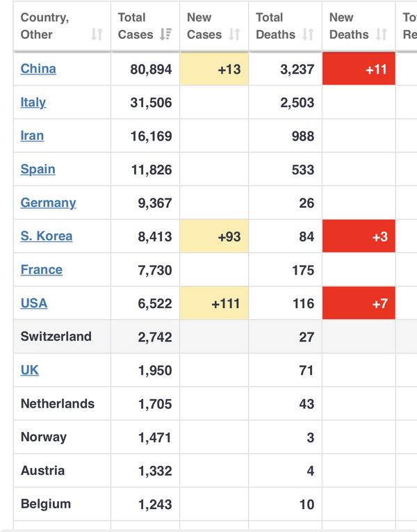Image resolution: width=417 pixels, height=532 pixels.
Task: Click the sort icon in Country, Other header
Action: pos(97,35)
